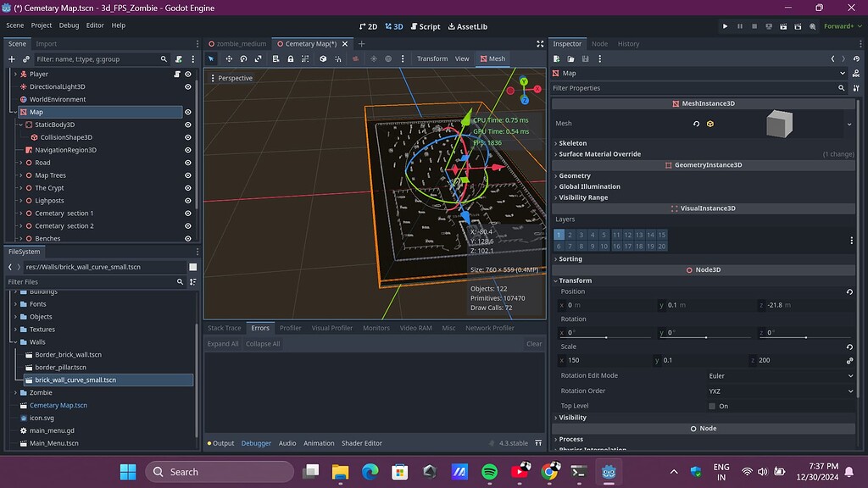This screenshot has width=868, height=488.
Task: Activate the Select Mode arrow tool
Action: point(211,58)
